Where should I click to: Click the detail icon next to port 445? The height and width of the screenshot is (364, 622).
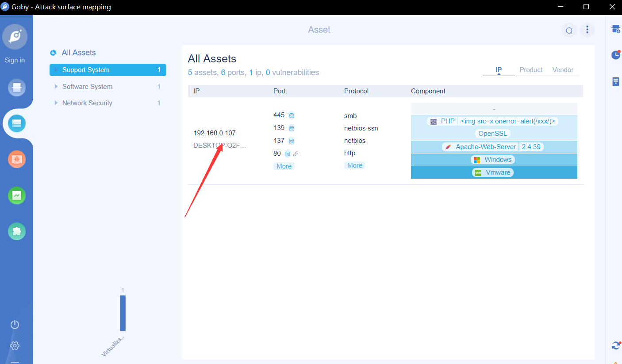(292, 115)
